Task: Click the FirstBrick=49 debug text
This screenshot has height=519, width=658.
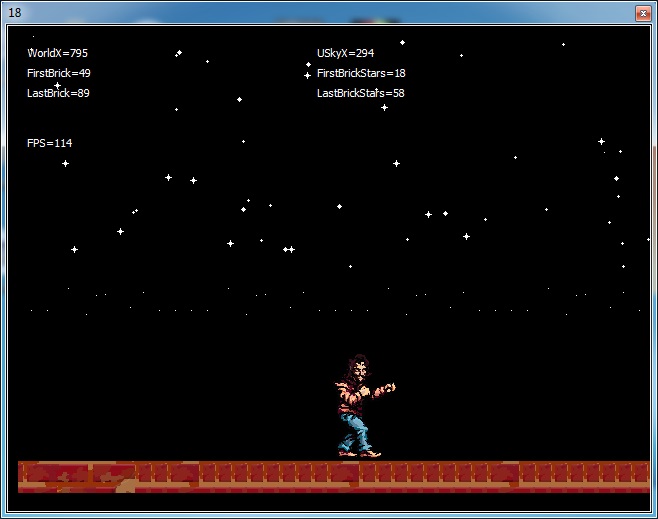Action: coord(59,73)
